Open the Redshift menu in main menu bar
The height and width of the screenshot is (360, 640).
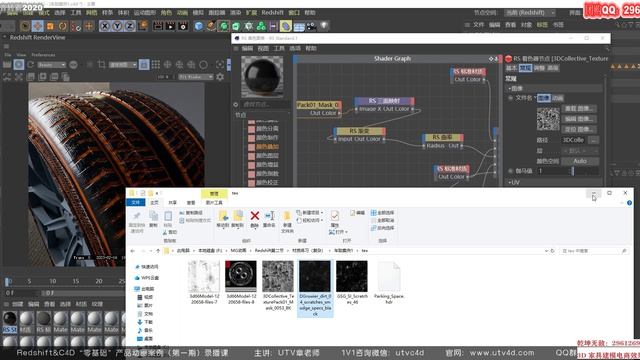click(x=272, y=13)
